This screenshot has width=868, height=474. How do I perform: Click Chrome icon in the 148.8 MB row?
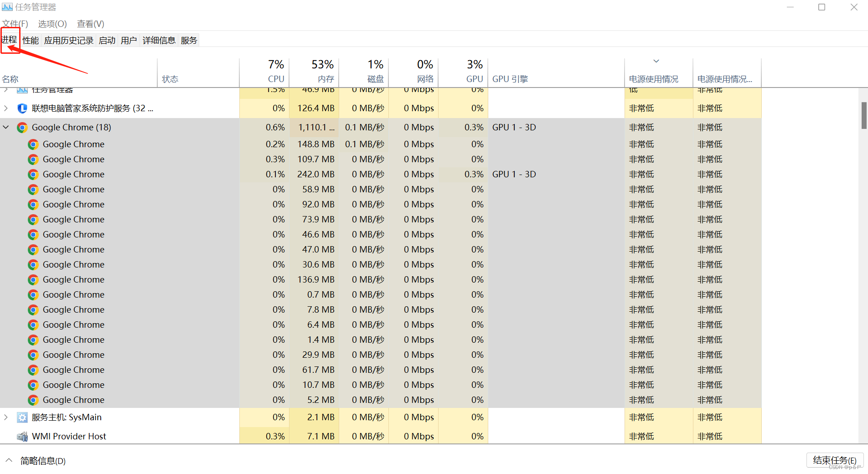click(x=33, y=144)
